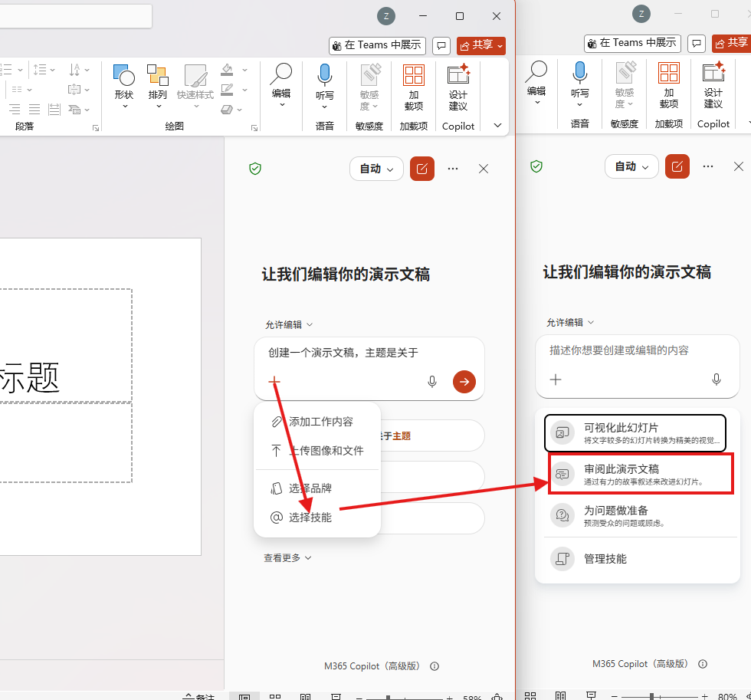The height and width of the screenshot is (700, 751).
Task: Open Paragraph (段落) dialog launcher
Action: 96,128
